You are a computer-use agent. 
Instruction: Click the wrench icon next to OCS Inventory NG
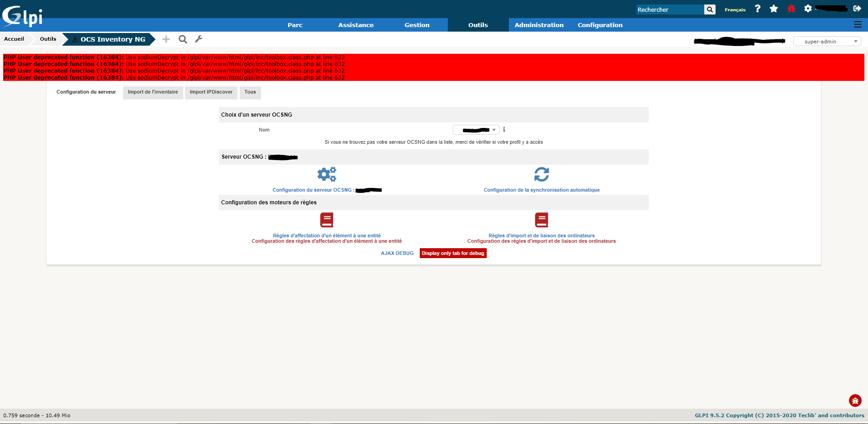[199, 39]
